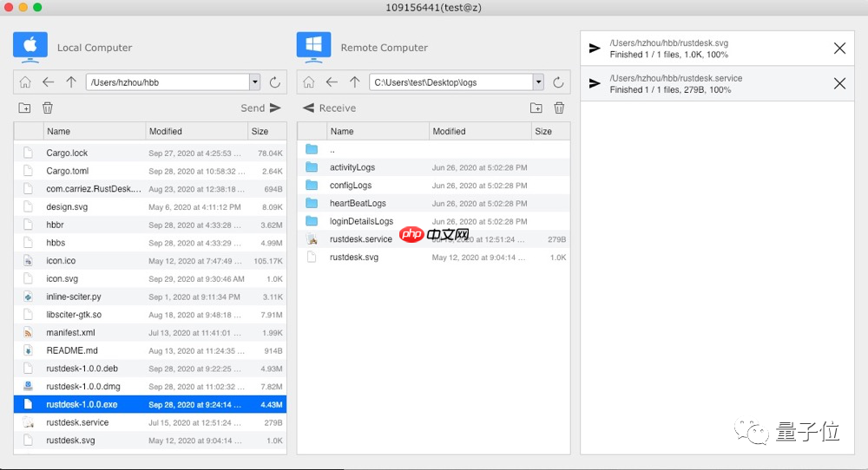Click trash icon in Local Computer panel
868x470 pixels.
click(48, 108)
